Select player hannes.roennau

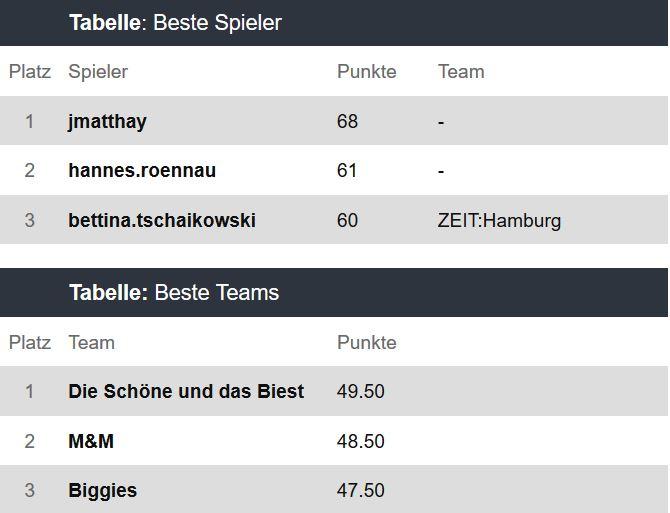tap(142, 170)
